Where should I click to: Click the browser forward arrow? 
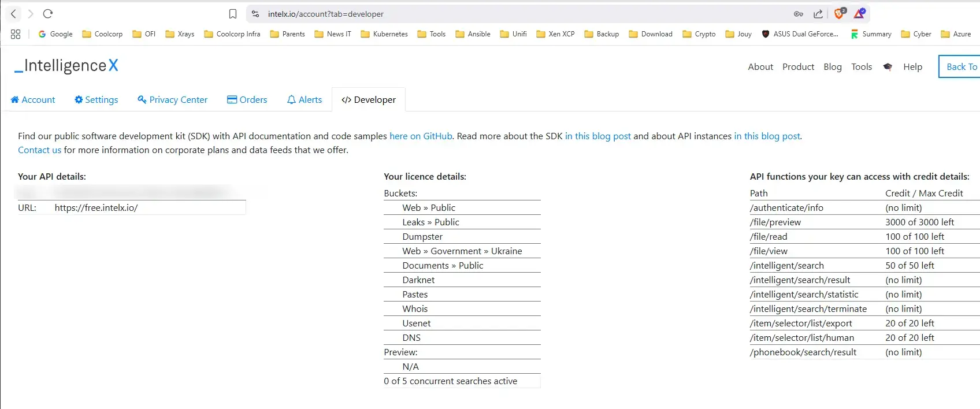coord(31,14)
